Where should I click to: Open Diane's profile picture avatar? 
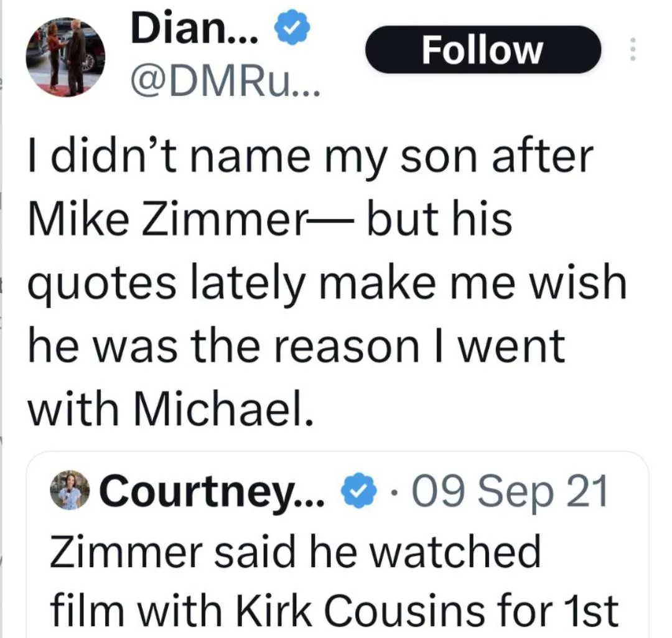(65, 57)
